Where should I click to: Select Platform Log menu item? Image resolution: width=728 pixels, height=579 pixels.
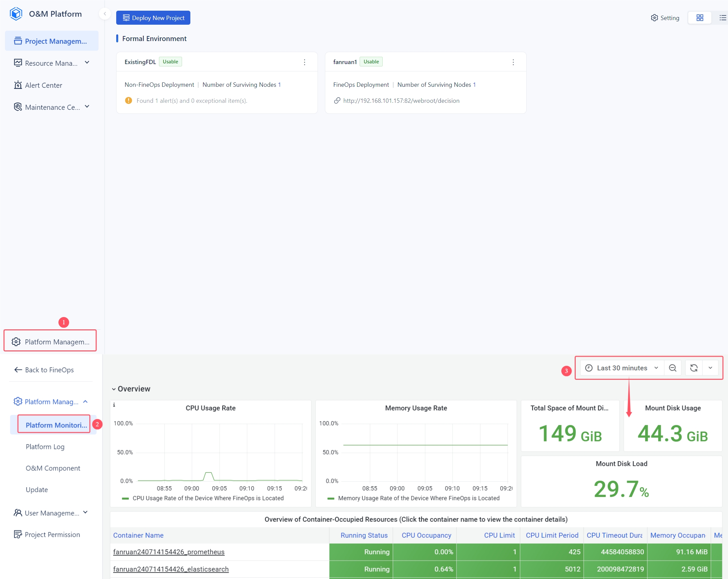click(x=45, y=447)
